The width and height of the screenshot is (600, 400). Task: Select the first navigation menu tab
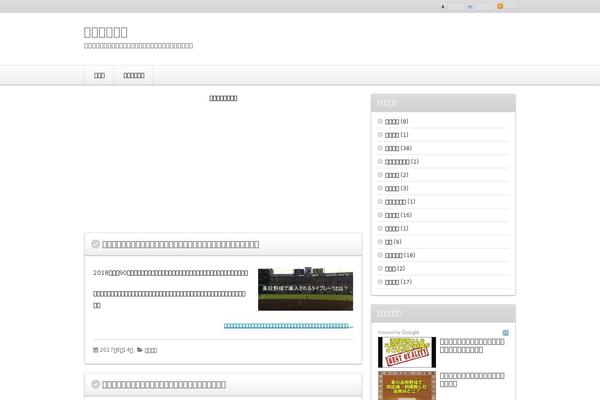pos(99,75)
